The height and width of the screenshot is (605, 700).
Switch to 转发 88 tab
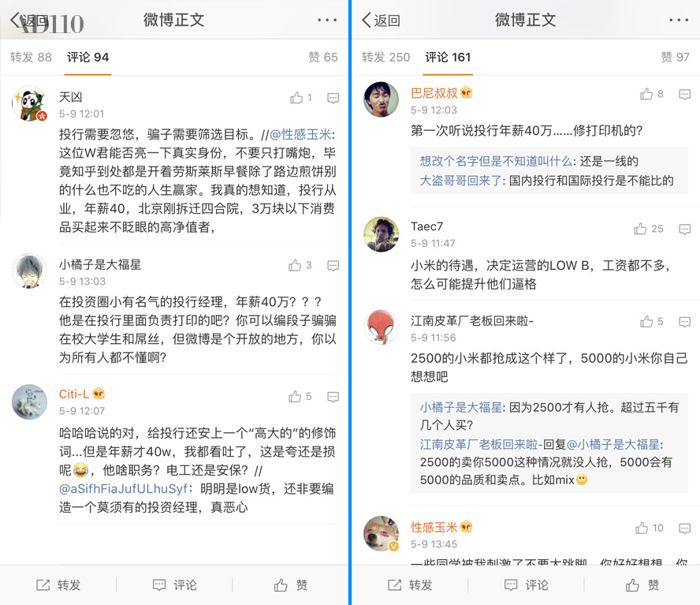point(31,58)
